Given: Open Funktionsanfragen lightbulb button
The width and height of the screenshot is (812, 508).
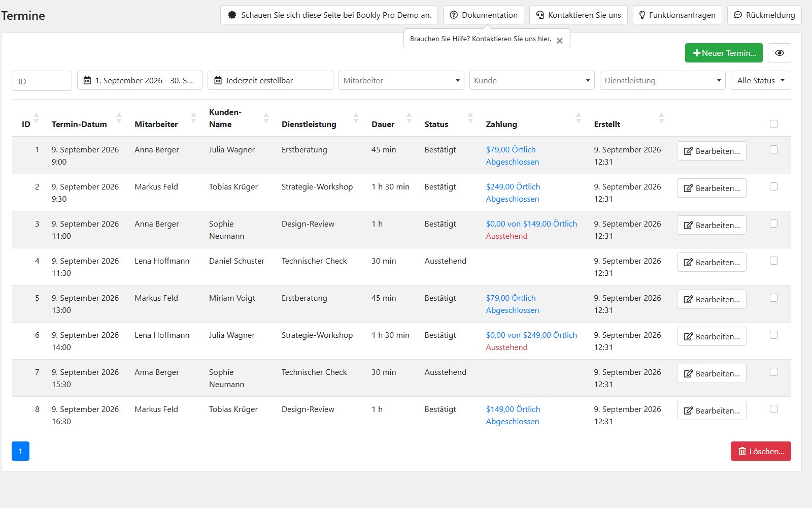Looking at the screenshot, I should pos(678,15).
